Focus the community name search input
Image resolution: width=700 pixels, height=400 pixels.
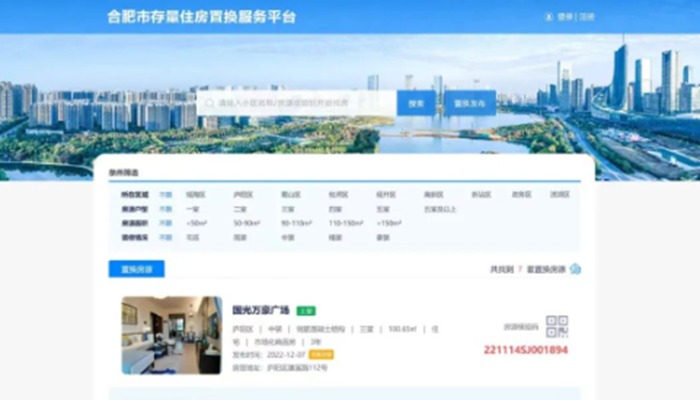tap(300, 102)
